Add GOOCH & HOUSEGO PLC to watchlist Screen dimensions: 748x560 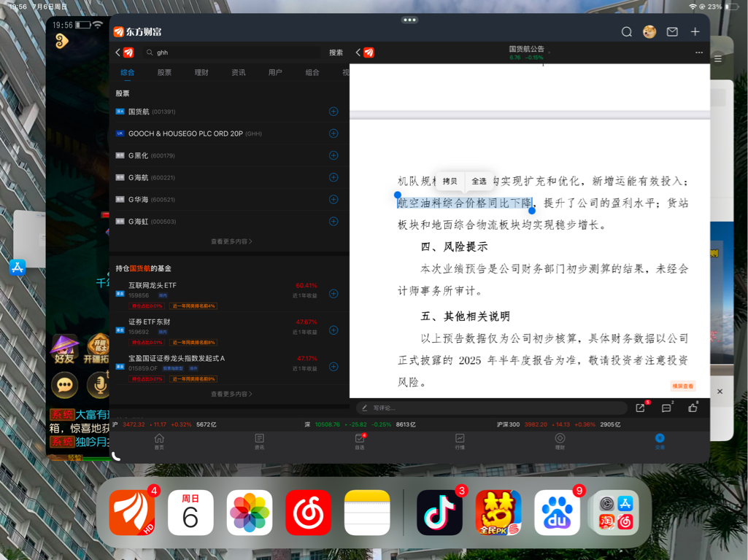tap(333, 133)
